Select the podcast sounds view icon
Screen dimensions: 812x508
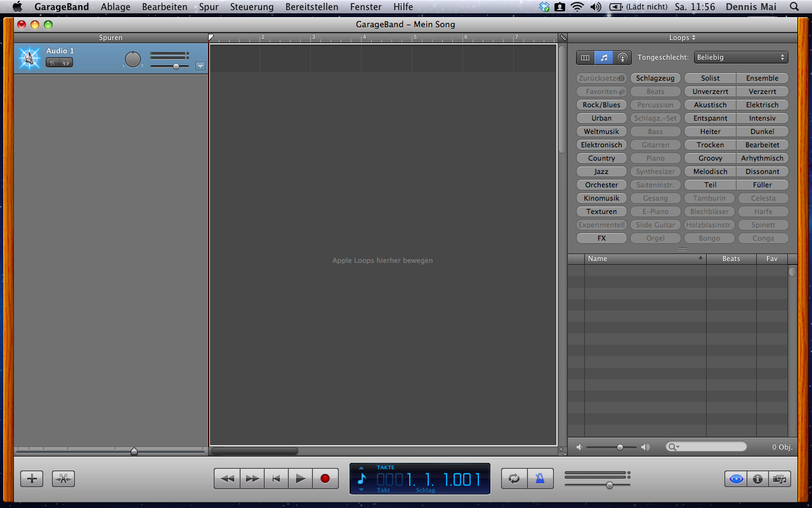click(x=623, y=57)
